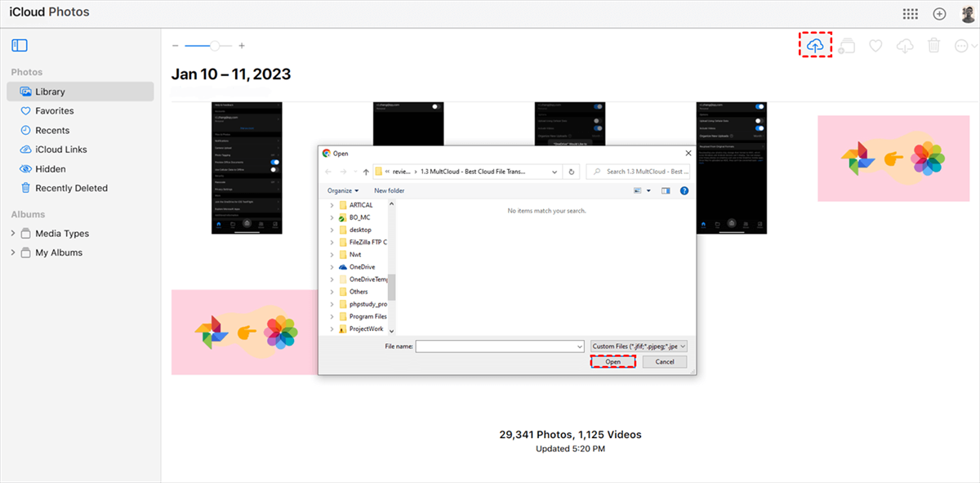Click the cloud upload icon in iCloud toolbar
980x483 pixels.
pyautogui.click(x=815, y=46)
